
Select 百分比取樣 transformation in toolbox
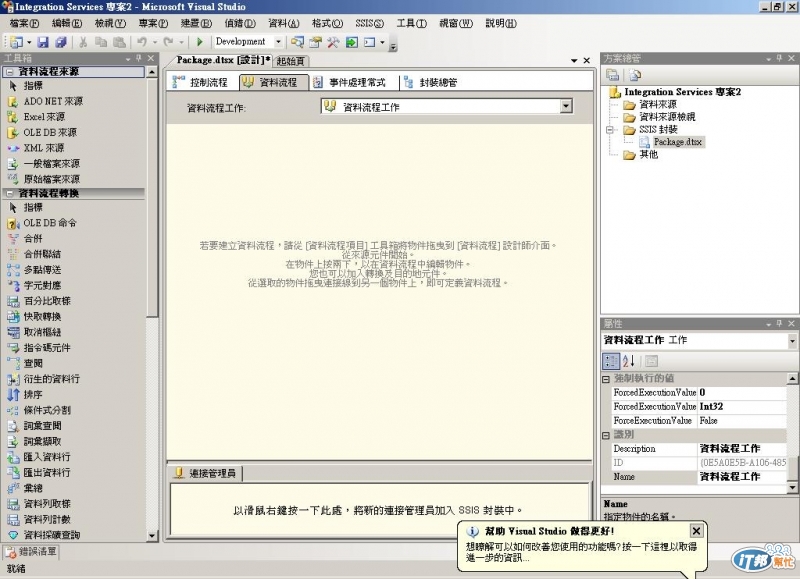(x=39, y=301)
